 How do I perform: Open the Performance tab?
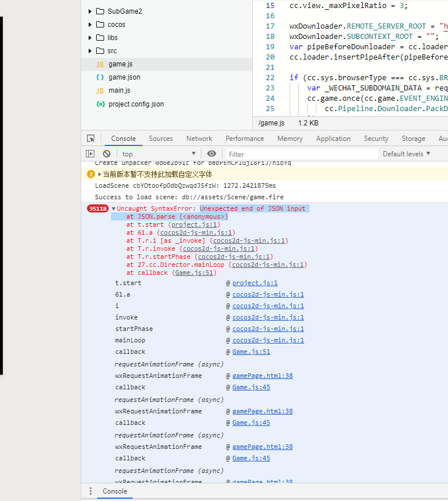coord(245,139)
